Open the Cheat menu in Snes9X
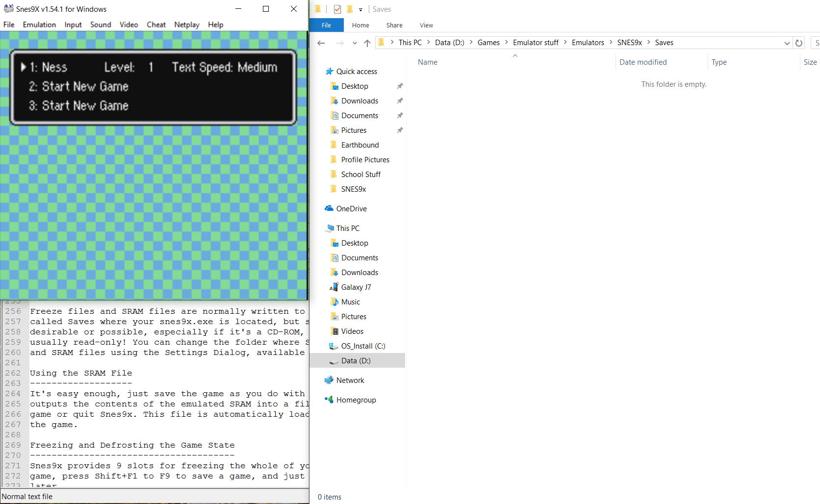The image size is (820, 504). [x=156, y=25]
